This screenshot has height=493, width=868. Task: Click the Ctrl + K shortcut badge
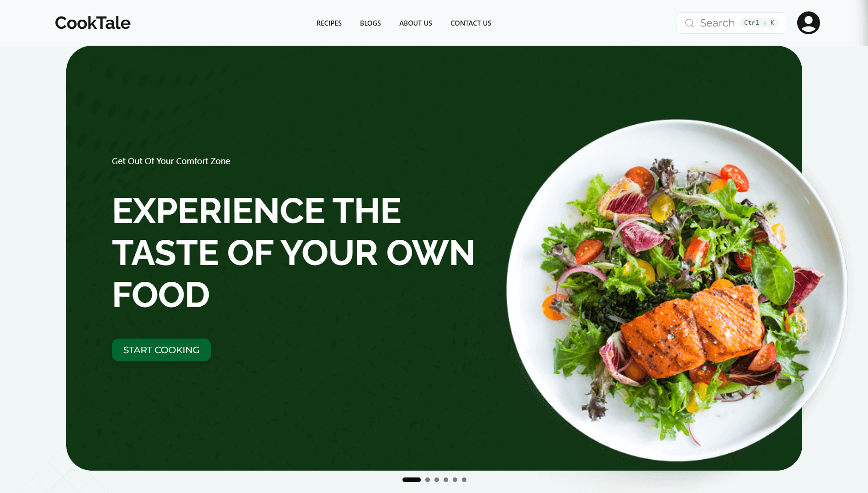click(759, 23)
